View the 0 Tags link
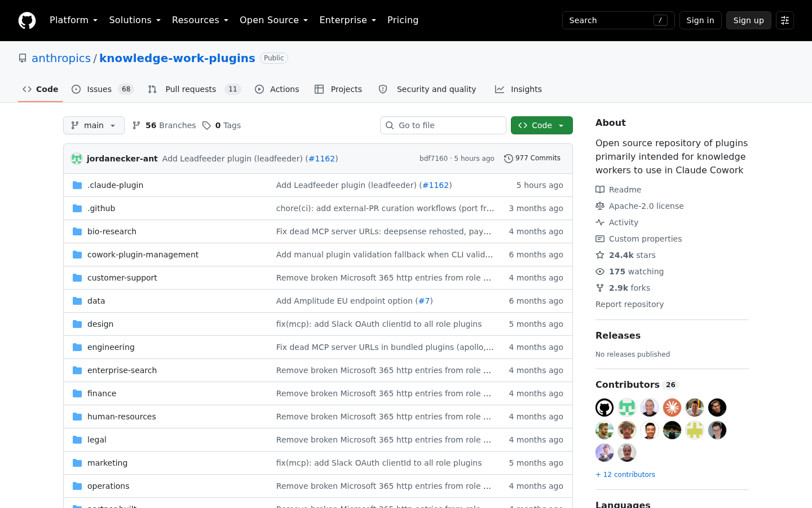812x508 pixels. [222, 125]
